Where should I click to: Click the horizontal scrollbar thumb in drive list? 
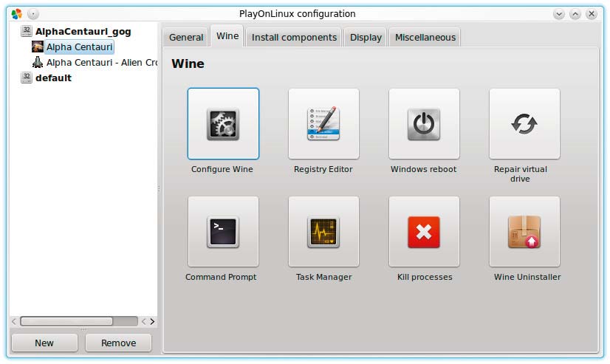pyautogui.click(x=66, y=321)
